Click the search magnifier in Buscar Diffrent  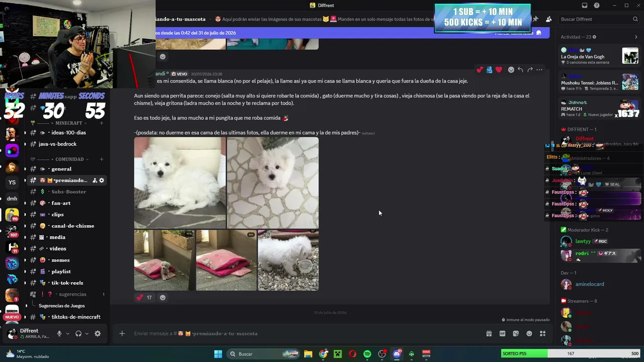[635, 19]
